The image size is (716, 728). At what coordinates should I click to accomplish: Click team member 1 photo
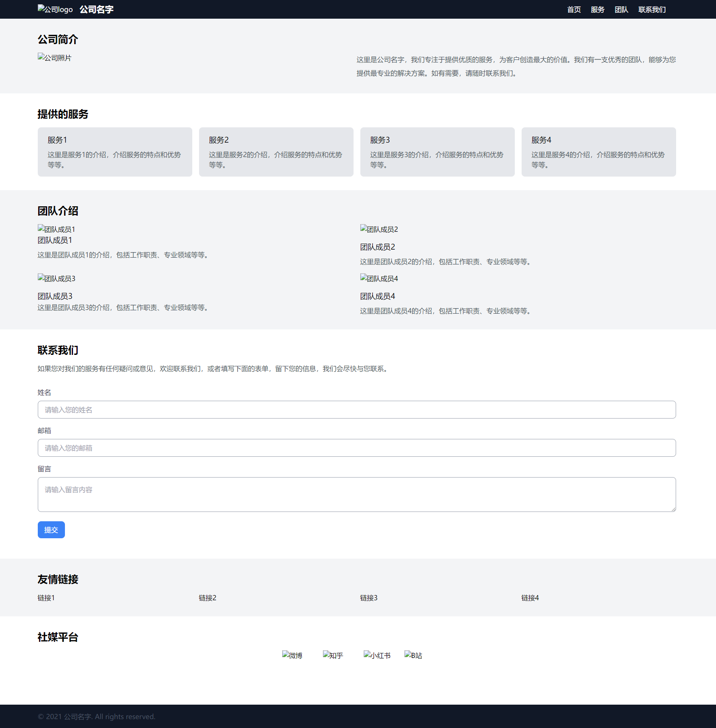click(56, 229)
